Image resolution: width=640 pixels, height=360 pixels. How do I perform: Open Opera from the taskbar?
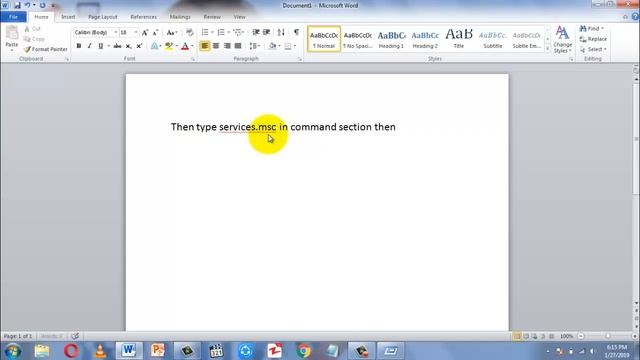point(71,351)
